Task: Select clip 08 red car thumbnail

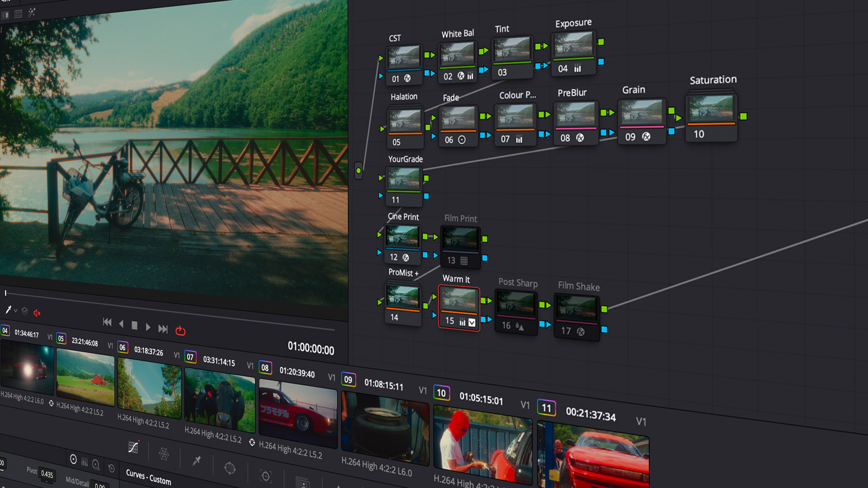Action: click(x=297, y=413)
